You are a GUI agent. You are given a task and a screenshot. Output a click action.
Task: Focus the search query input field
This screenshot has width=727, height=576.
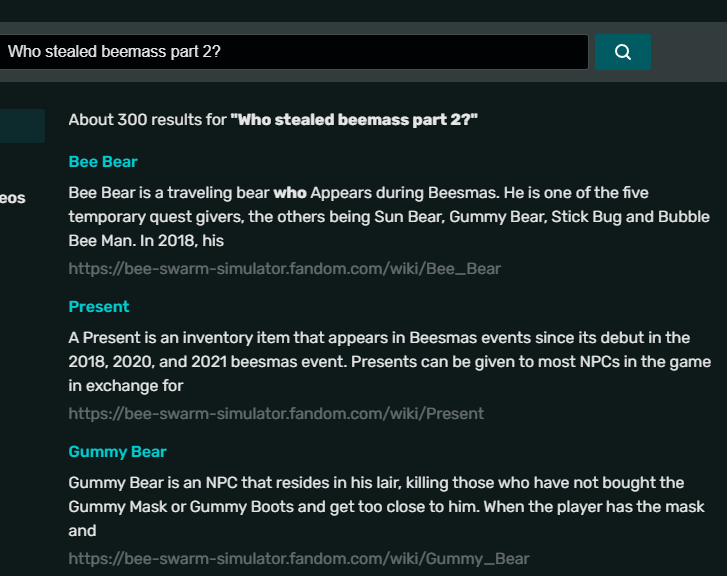(x=295, y=52)
